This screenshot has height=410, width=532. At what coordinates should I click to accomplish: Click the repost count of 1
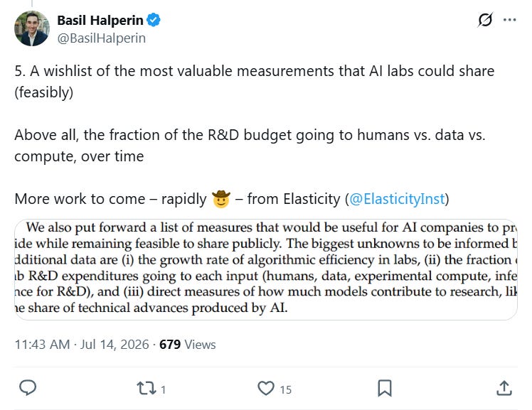tap(163, 390)
